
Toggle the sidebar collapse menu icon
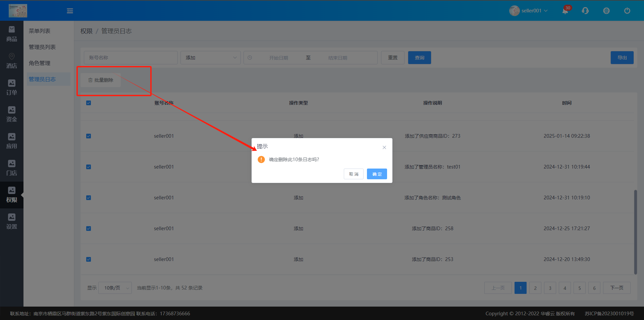click(70, 11)
